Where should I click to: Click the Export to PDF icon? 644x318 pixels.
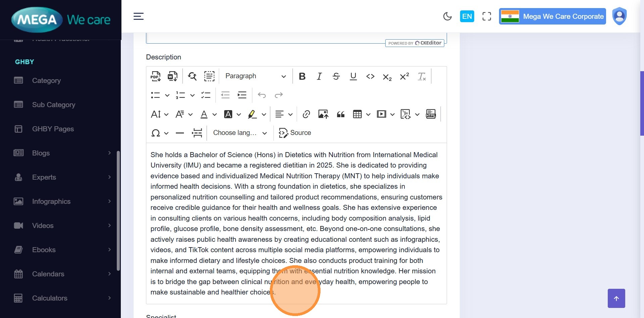click(x=155, y=76)
